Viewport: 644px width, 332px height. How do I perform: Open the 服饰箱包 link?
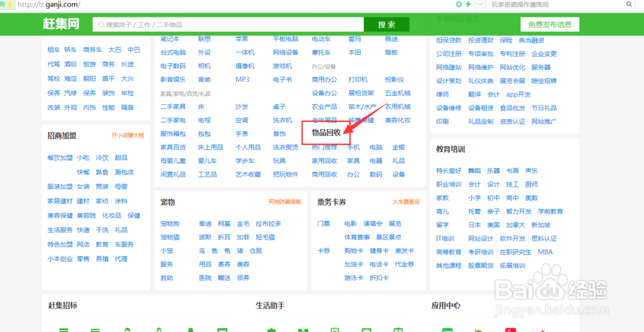[x=173, y=134]
